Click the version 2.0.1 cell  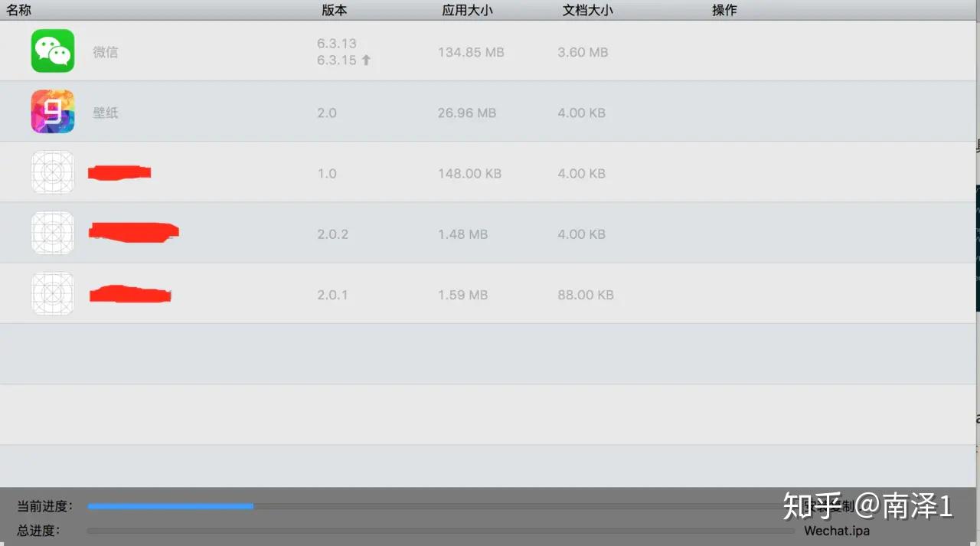pyautogui.click(x=333, y=294)
